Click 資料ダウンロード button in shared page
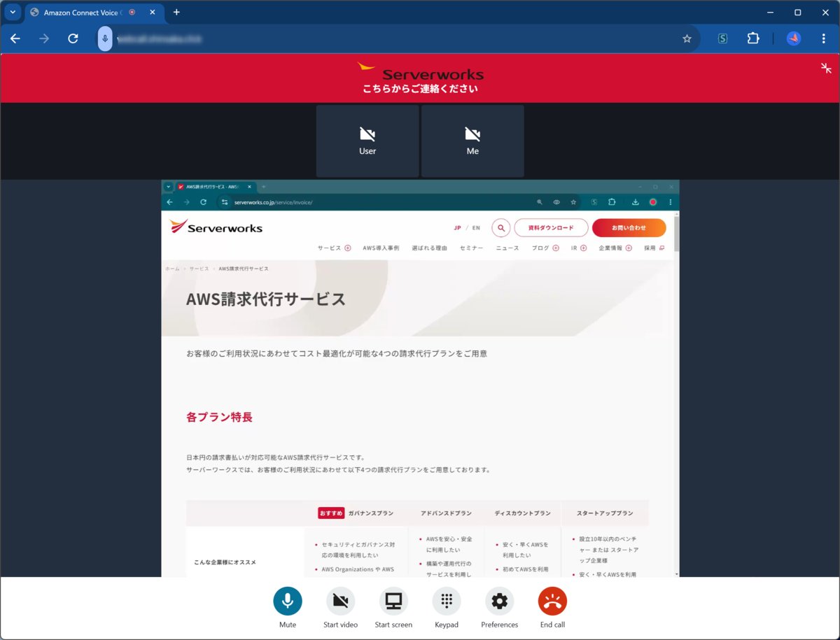The image size is (840, 640). tap(551, 228)
